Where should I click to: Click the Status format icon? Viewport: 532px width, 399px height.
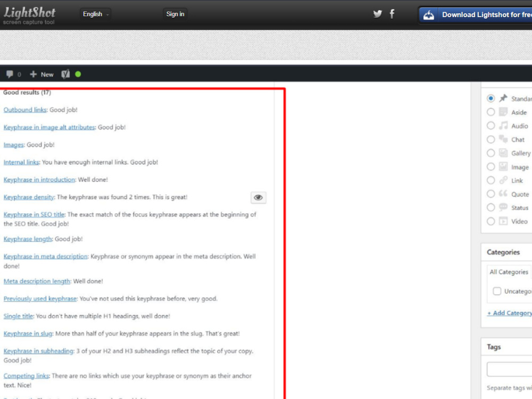(x=503, y=207)
